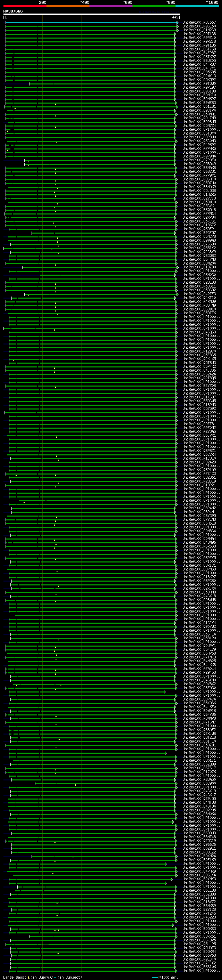The image size is (222, 980).
Task: Open hit UniRef100_C1N2G9
Action: click(199, 30)
